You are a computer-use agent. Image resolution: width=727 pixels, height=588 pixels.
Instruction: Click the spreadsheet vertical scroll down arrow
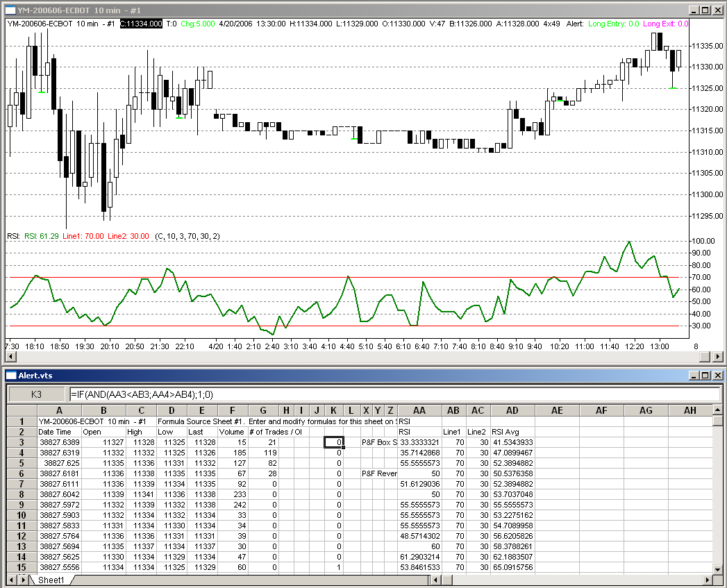tap(718, 569)
